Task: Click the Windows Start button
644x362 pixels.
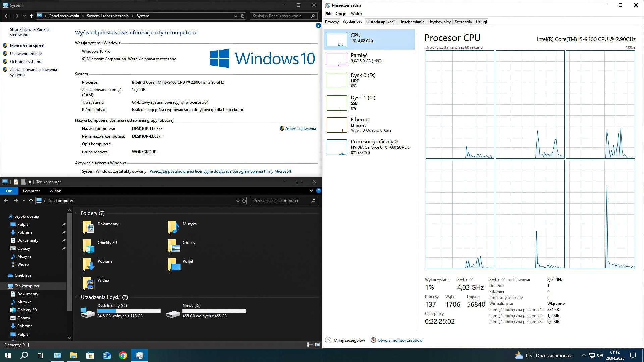Action: click(x=8, y=355)
